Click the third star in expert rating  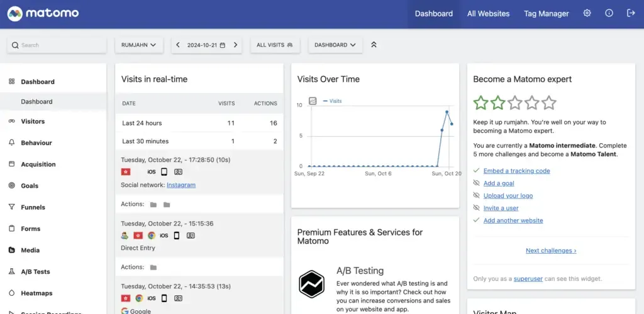[x=514, y=103]
